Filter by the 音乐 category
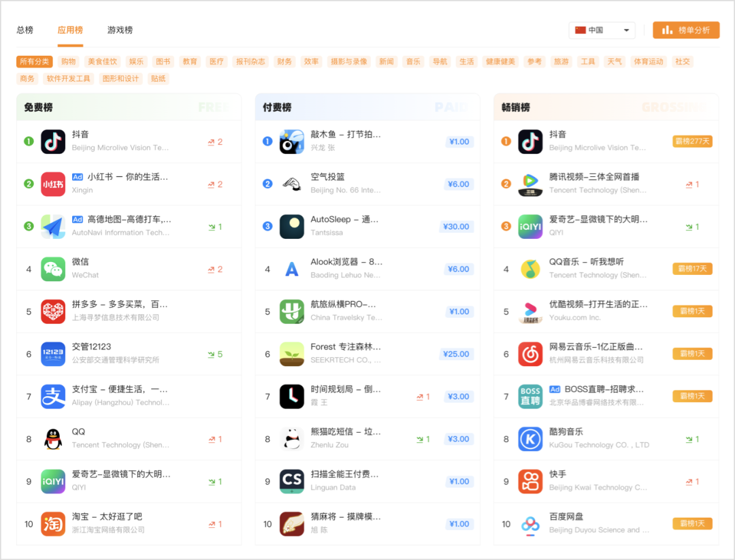Image resolution: width=735 pixels, height=560 pixels. tap(413, 61)
